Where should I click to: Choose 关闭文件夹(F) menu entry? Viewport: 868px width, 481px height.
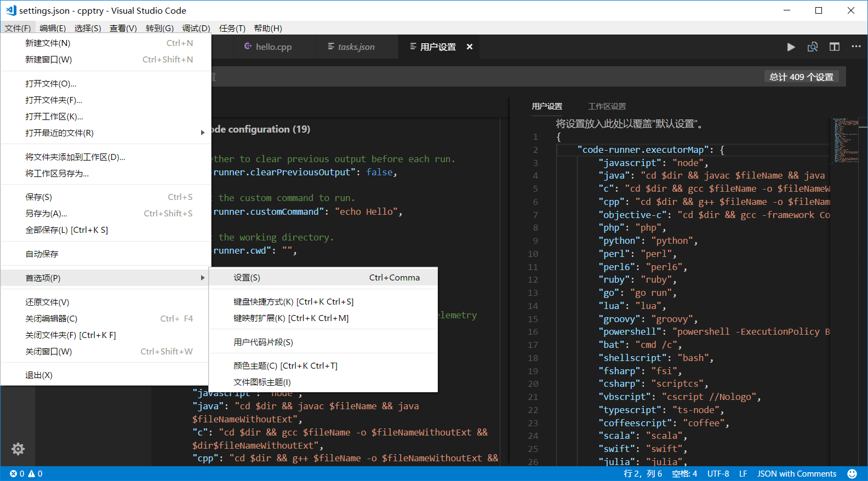click(106, 335)
